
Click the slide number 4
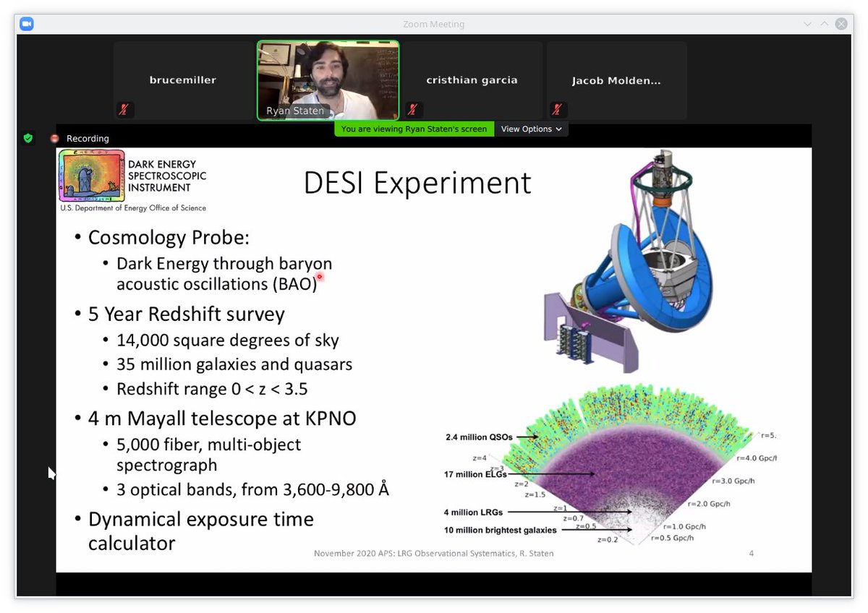pyautogui.click(x=752, y=553)
